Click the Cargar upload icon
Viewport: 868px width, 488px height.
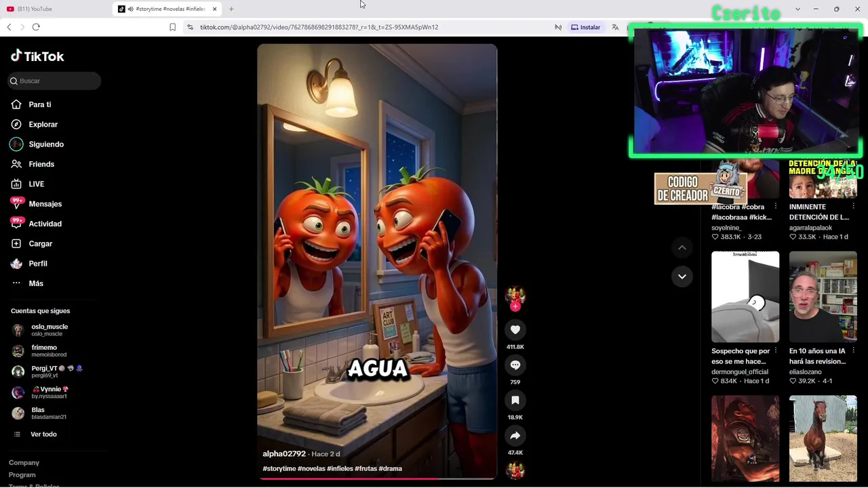(16, 243)
